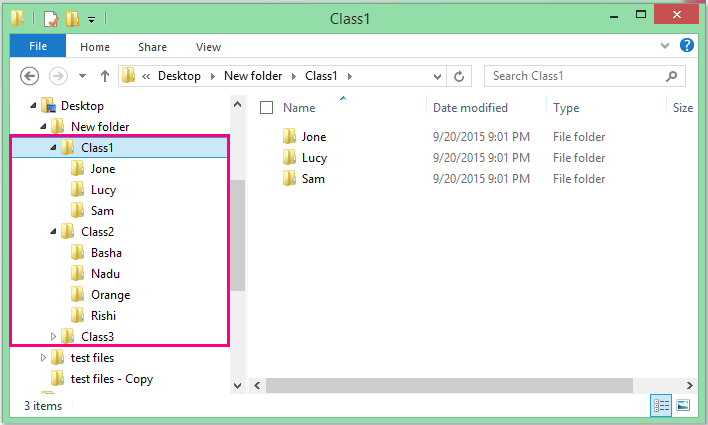Open the address bar history dropdown

pyautogui.click(x=437, y=76)
